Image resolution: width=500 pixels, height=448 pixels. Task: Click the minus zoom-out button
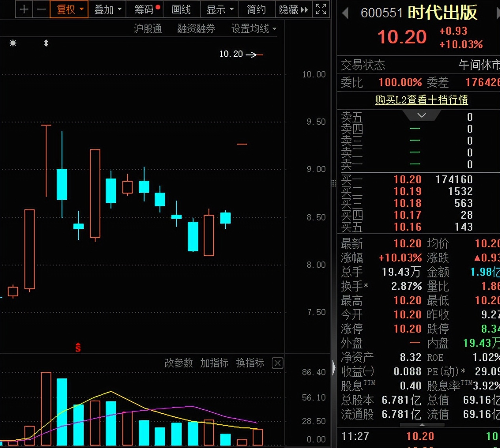click(x=41, y=9)
